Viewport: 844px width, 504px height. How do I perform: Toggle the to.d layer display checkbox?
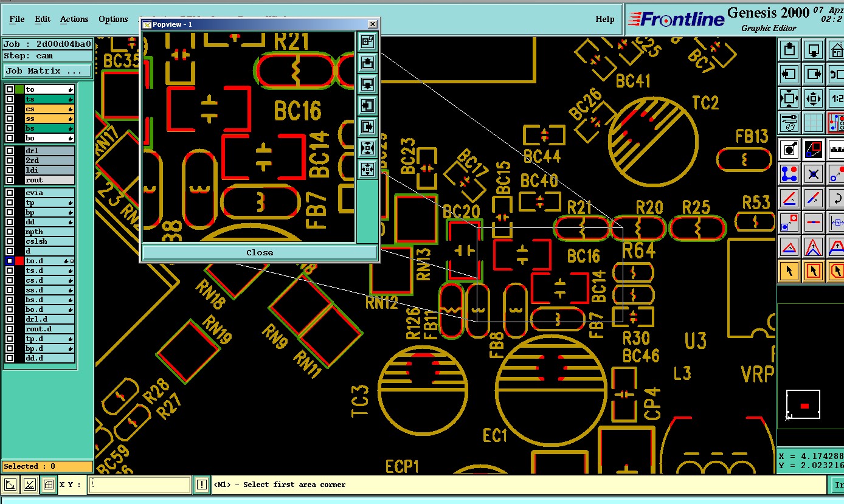10,261
